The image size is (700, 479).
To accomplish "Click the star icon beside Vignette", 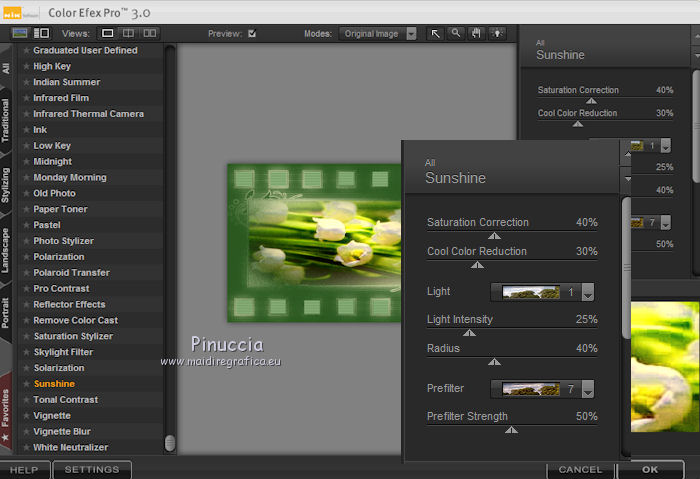I will 26,415.
